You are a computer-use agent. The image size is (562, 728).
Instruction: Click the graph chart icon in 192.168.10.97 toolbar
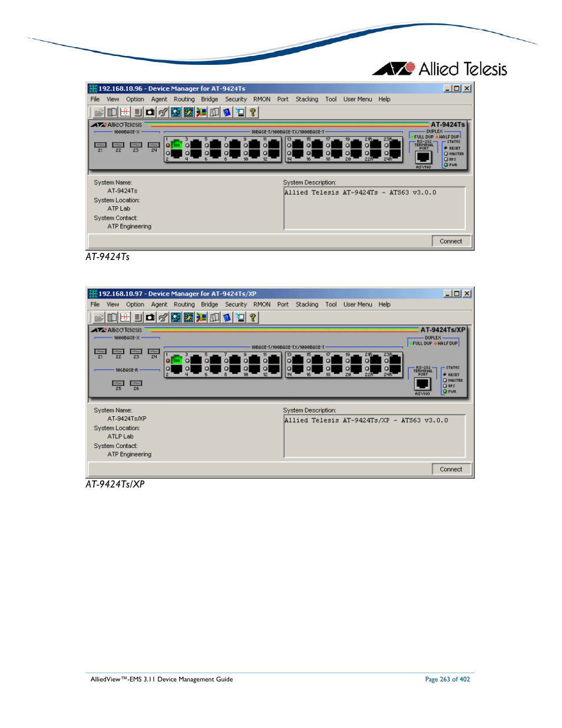pyautogui.click(x=125, y=317)
